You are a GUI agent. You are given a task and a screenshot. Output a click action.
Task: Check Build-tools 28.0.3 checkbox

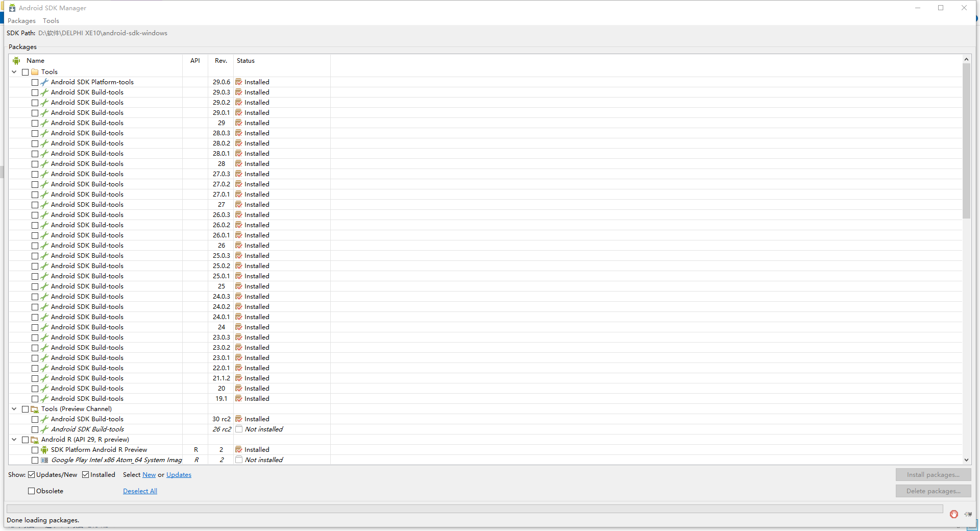pyautogui.click(x=35, y=133)
